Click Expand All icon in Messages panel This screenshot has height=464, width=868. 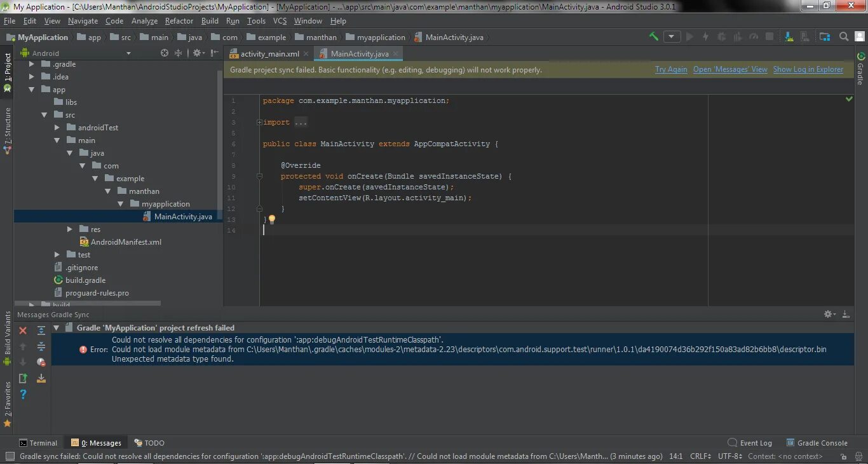(x=41, y=331)
